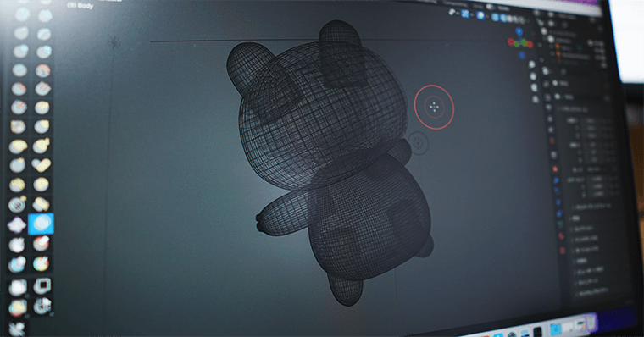Click the viewport zoom navigation button

tap(532, 64)
